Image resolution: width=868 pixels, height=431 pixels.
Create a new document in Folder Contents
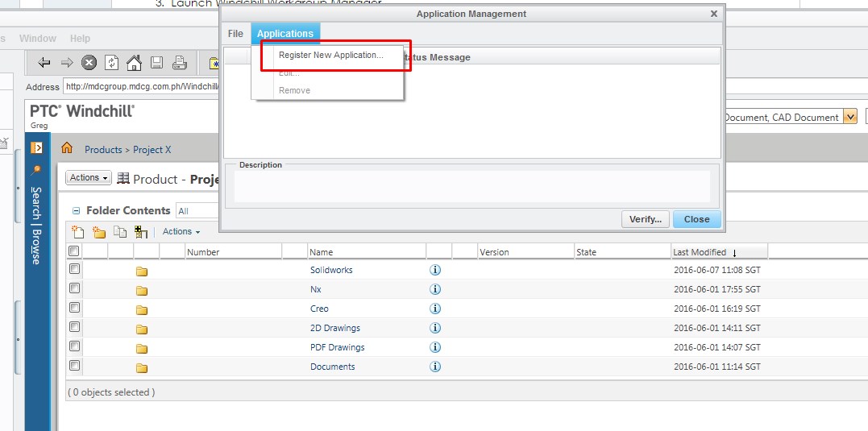[x=78, y=232]
